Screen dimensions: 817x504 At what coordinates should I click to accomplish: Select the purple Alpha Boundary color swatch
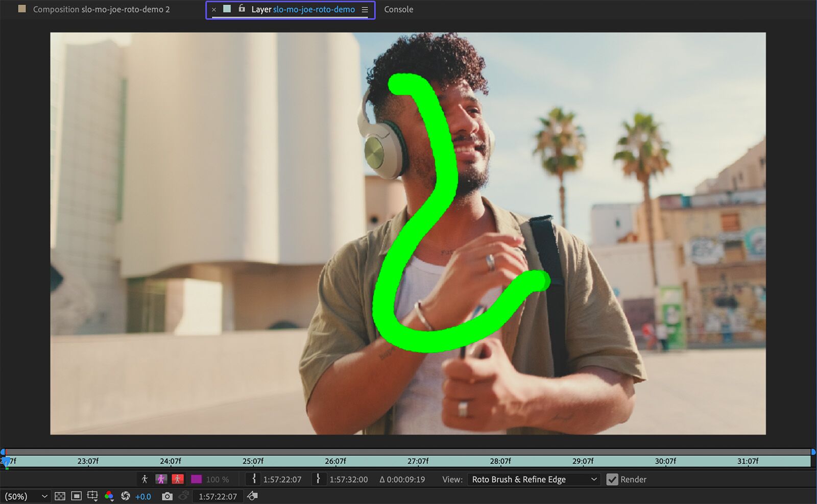pyautogui.click(x=197, y=478)
